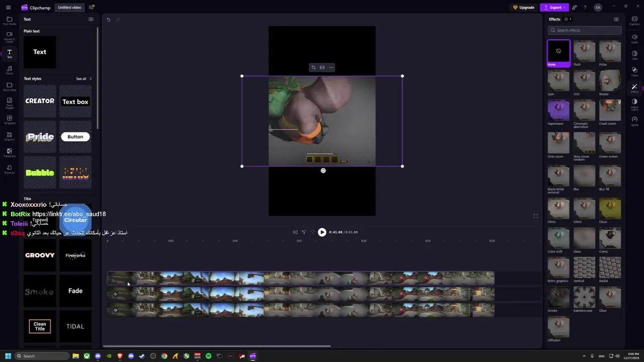Open the help question mark icon
This screenshot has height=362, width=644.
point(585,8)
